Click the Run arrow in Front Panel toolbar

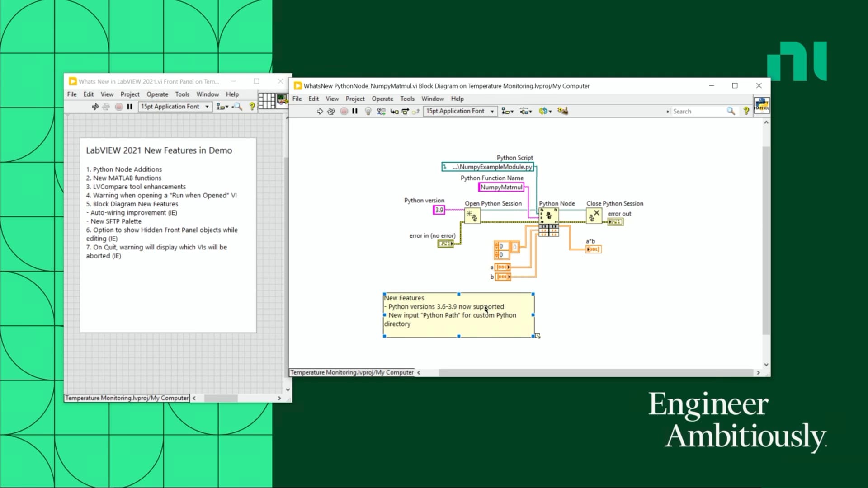(x=95, y=107)
